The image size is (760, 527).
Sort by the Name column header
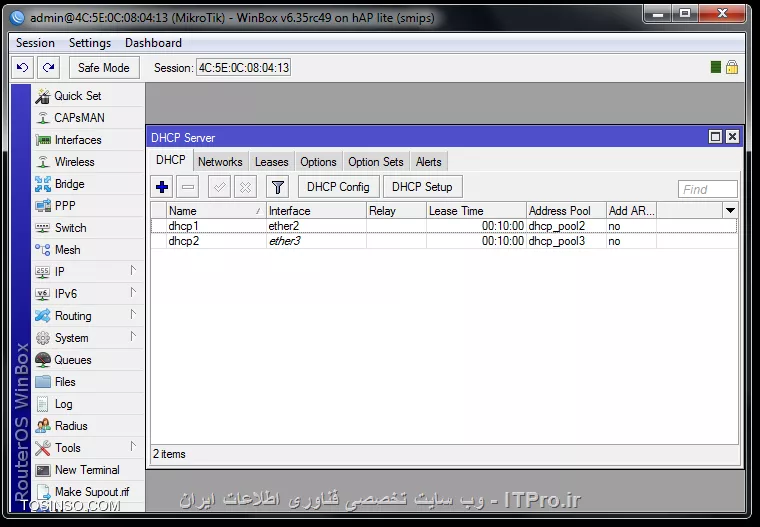[216, 211]
